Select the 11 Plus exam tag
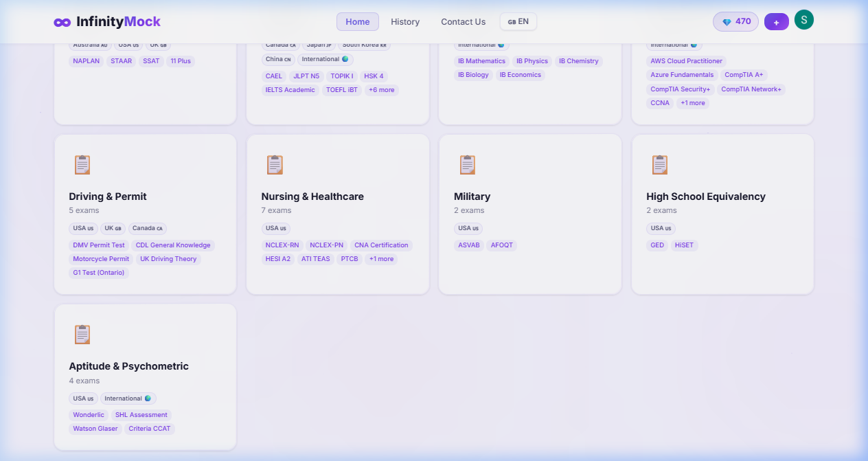 click(x=181, y=61)
